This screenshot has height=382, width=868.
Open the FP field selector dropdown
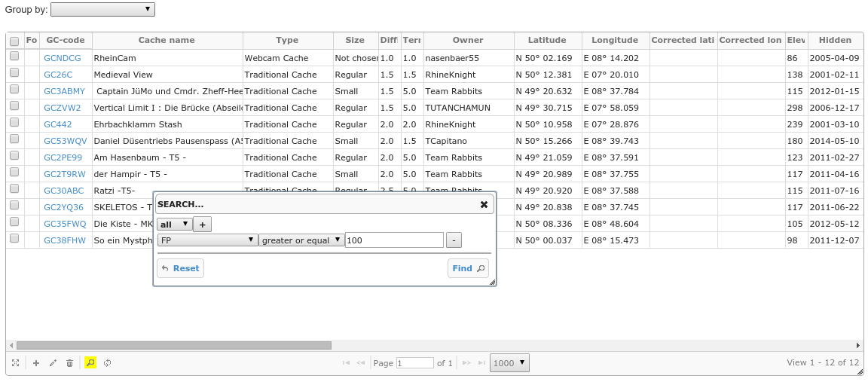(x=207, y=240)
